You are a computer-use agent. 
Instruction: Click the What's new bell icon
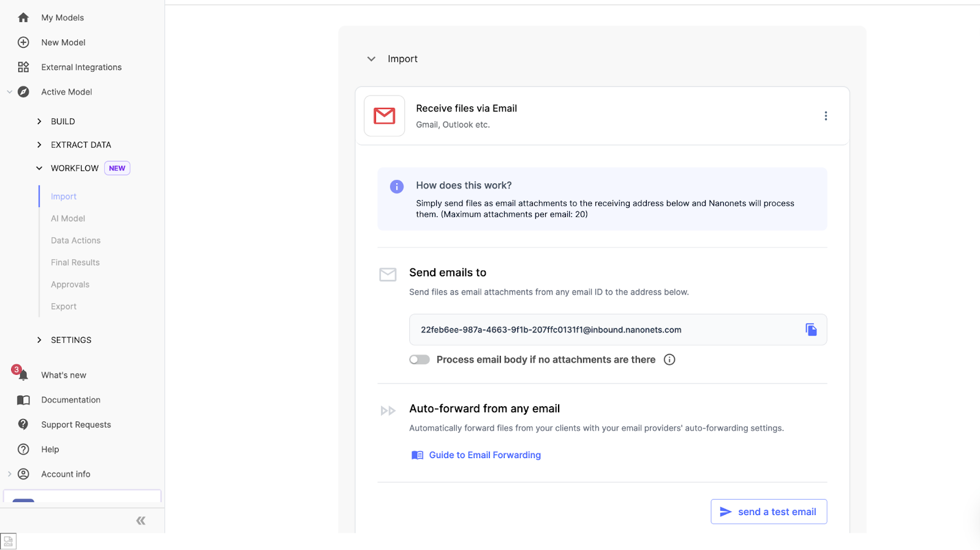[23, 375]
